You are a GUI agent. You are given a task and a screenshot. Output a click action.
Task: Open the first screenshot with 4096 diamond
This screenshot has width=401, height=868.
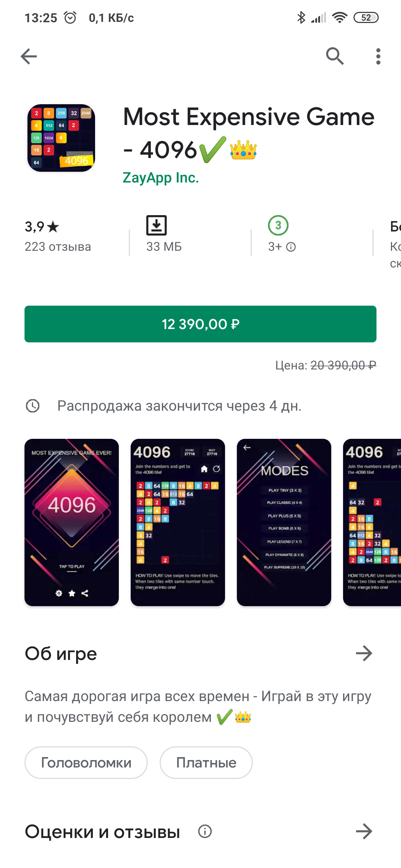click(x=72, y=522)
